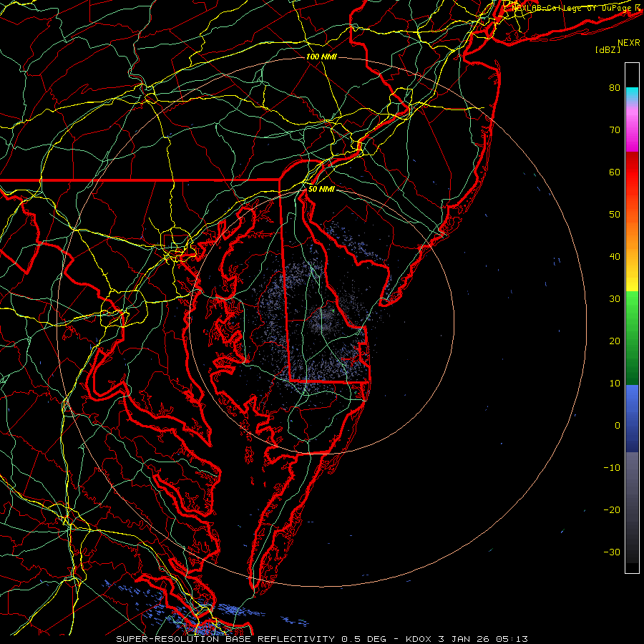The height and width of the screenshot is (644, 644).
Task: Click the 70 value on the dBZ scale
Action: point(615,130)
